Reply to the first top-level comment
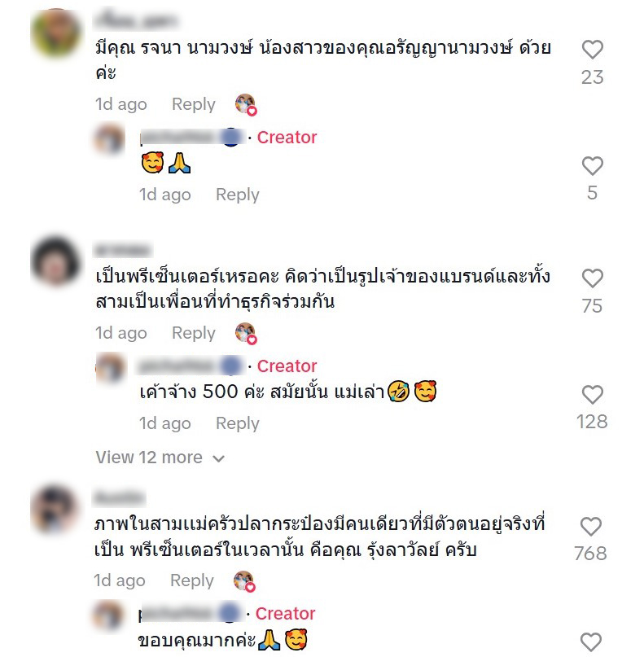Screen dimensions: 644x657 click(193, 104)
